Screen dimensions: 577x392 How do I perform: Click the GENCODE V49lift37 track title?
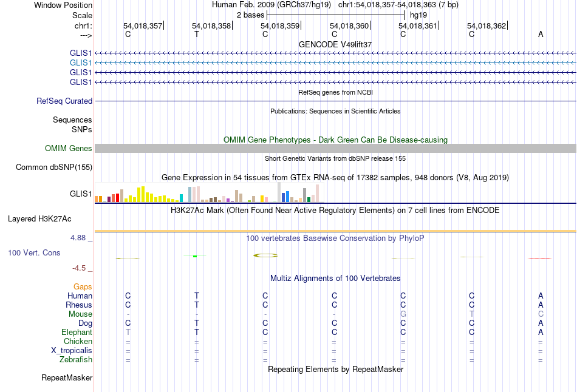(335, 44)
